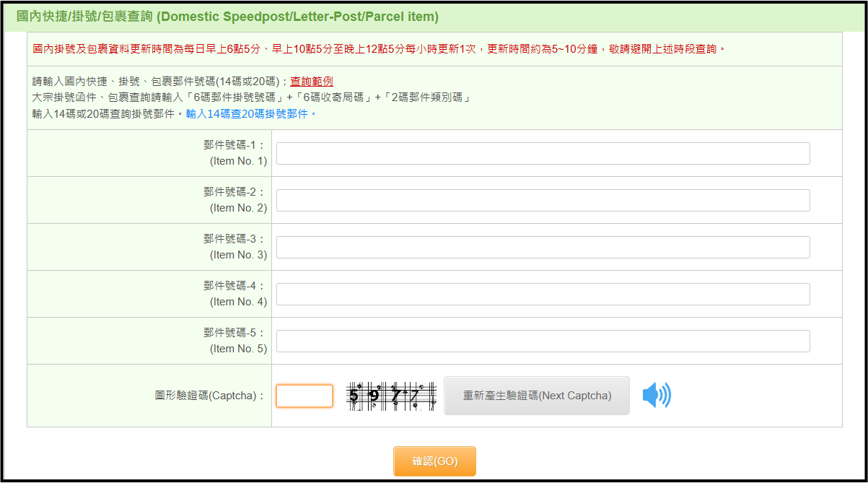868x483 pixels.
Task: Play the audio captcha speaker icon
Action: click(656, 396)
